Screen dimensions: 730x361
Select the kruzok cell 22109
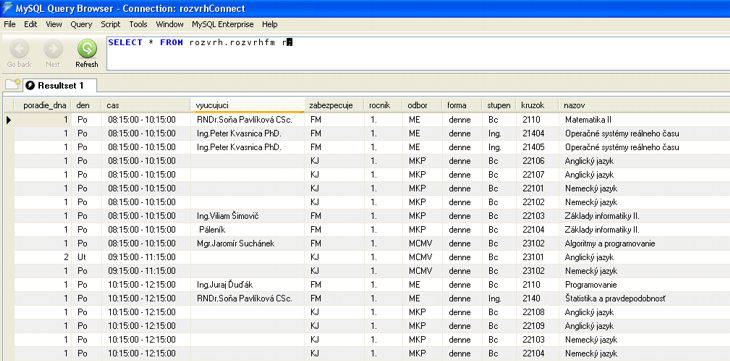click(x=537, y=326)
